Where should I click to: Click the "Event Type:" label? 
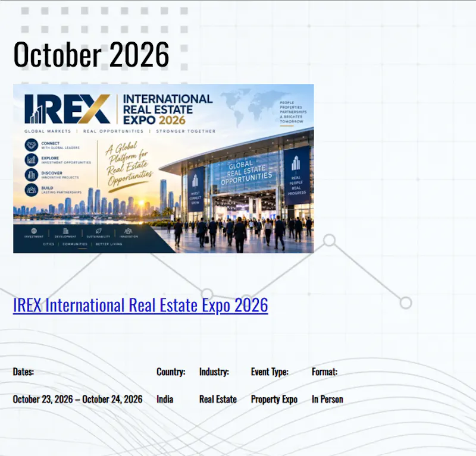(x=270, y=372)
